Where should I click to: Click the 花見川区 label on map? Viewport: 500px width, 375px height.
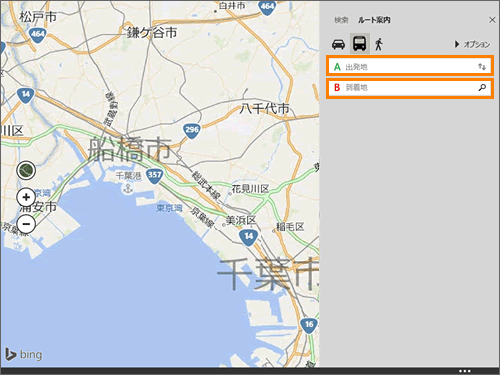coord(250,189)
